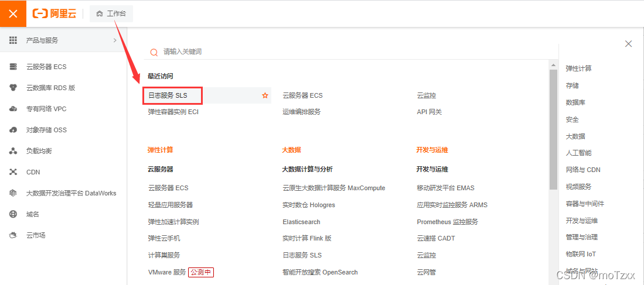The image size is (644, 285).
Task: Open 云监控 under 开发与运维
Action: pos(427,255)
